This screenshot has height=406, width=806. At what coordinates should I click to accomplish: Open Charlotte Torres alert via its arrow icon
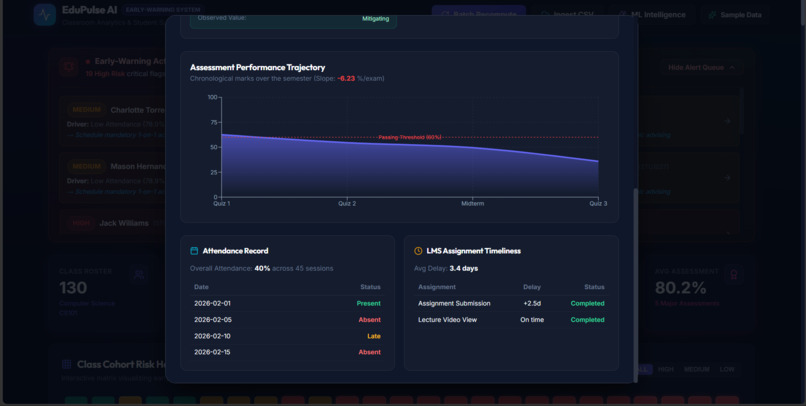(x=727, y=121)
